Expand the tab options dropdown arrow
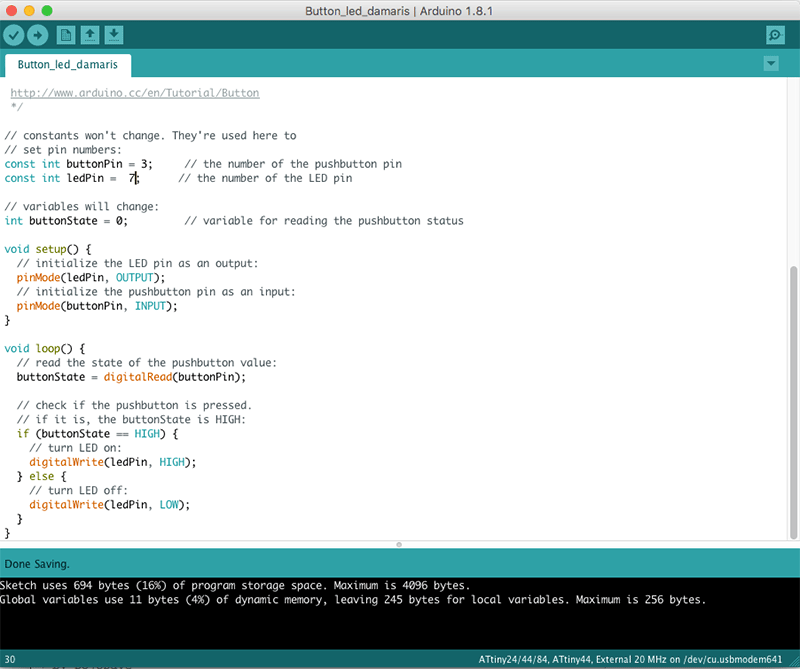The height and width of the screenshot is (669, 800). (x=771, y=64)
